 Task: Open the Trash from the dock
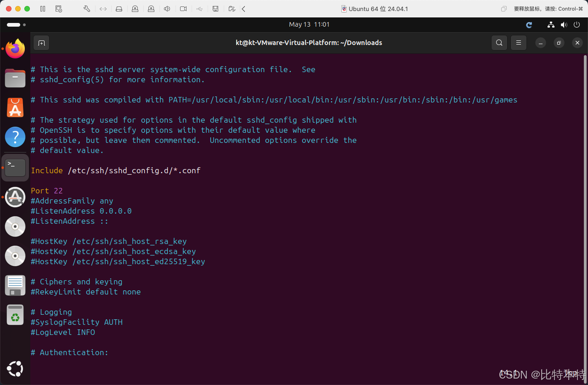[x=15, y=315]
